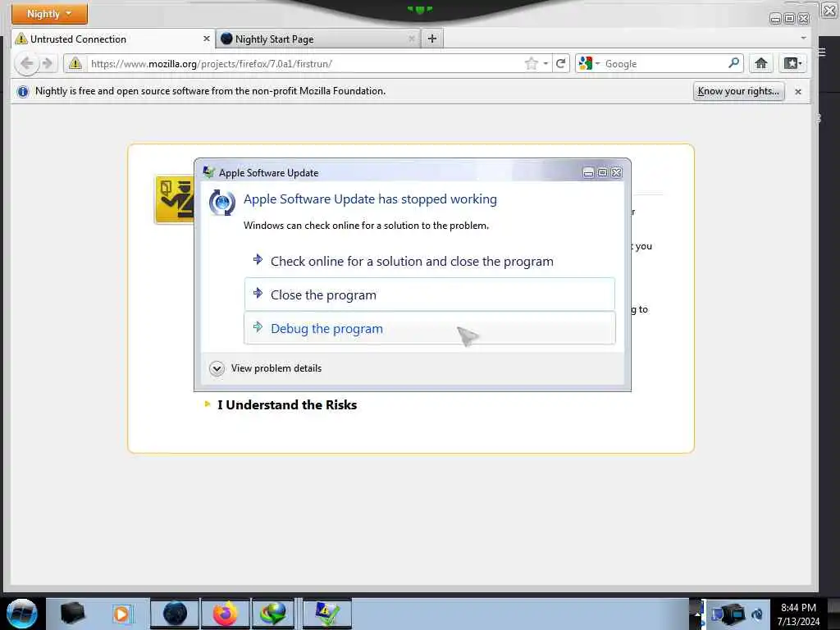
Task: Open the black box taskbar app
Action: click(73, 614)
